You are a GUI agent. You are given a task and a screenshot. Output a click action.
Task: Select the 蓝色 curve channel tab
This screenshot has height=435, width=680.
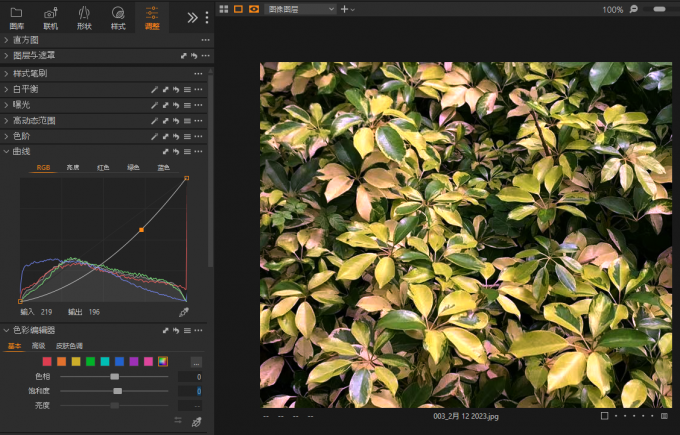tap(163, 167)
